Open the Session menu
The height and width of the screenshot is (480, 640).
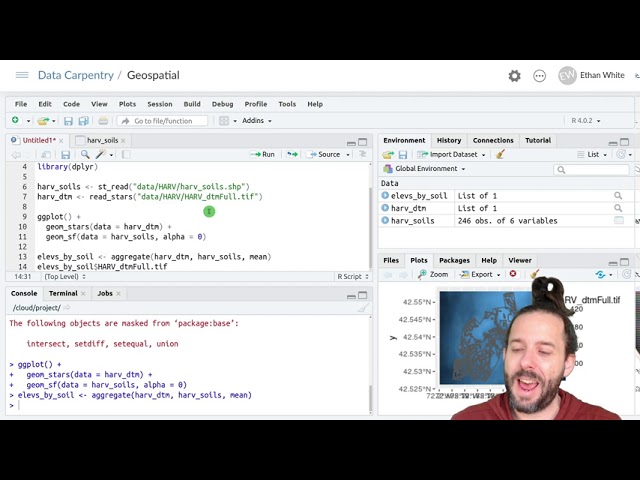pyautogui.click(x=159, y=104)
